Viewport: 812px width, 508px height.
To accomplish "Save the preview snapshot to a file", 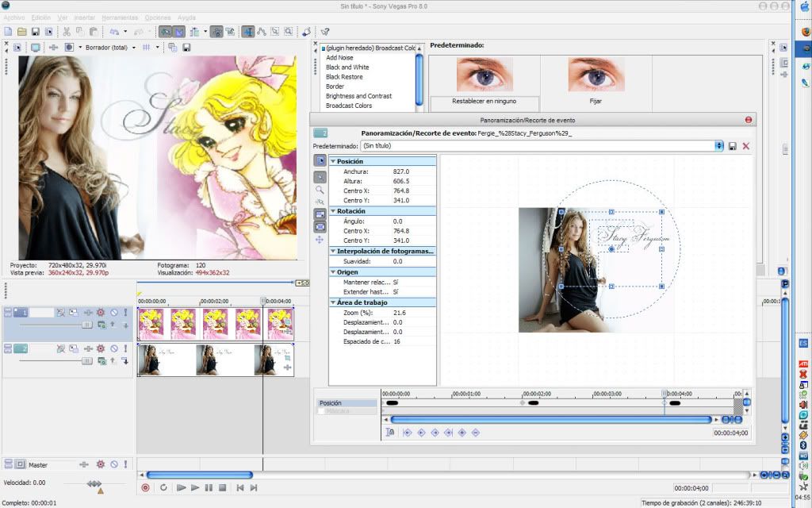I will point(186,47).
